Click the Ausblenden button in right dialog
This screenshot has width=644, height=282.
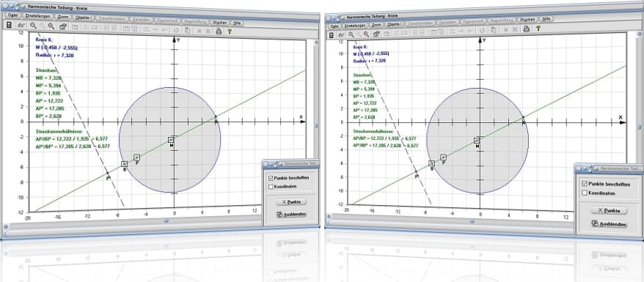pos(609,224)
